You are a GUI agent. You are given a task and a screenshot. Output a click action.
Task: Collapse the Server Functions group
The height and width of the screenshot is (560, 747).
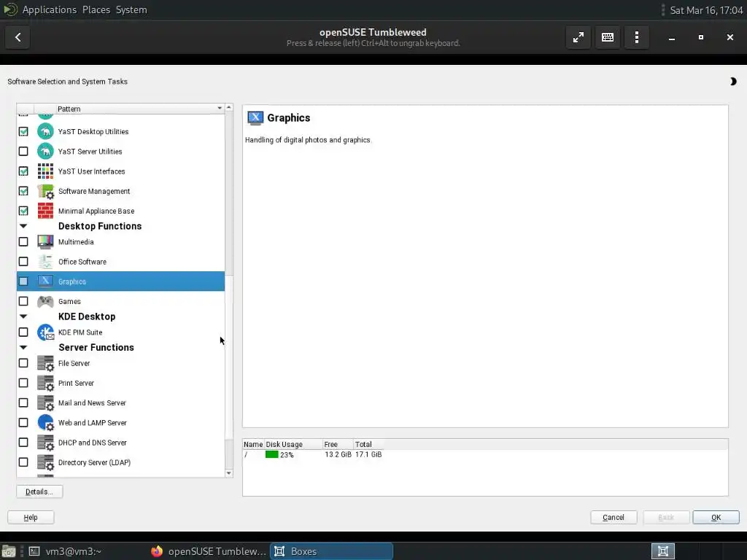tap(23, 348)
